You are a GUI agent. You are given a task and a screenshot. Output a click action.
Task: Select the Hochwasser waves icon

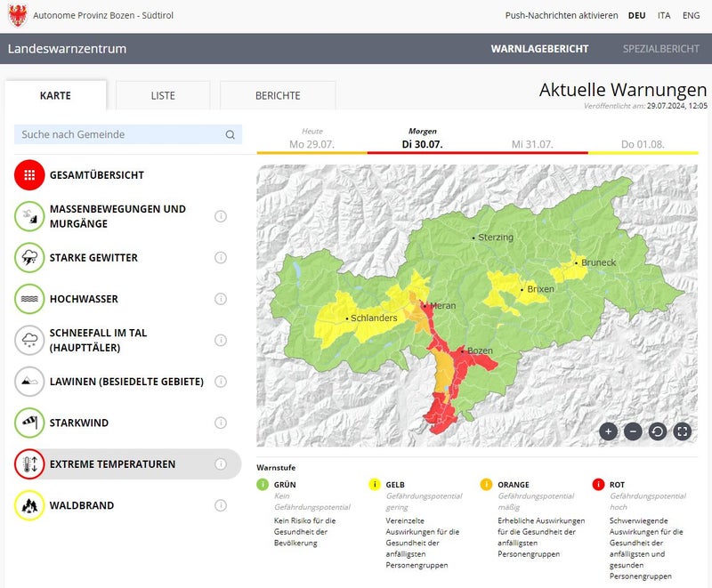(29, 299)
